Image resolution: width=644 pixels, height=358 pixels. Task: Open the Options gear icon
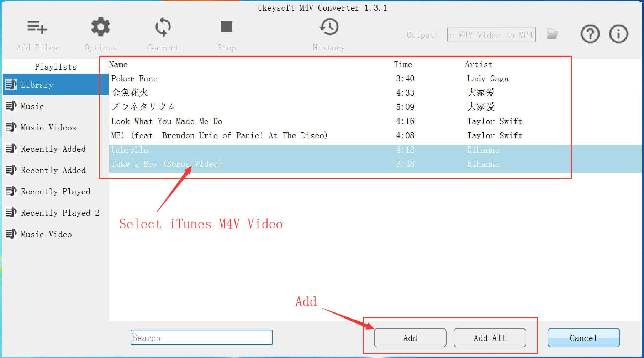101,27
